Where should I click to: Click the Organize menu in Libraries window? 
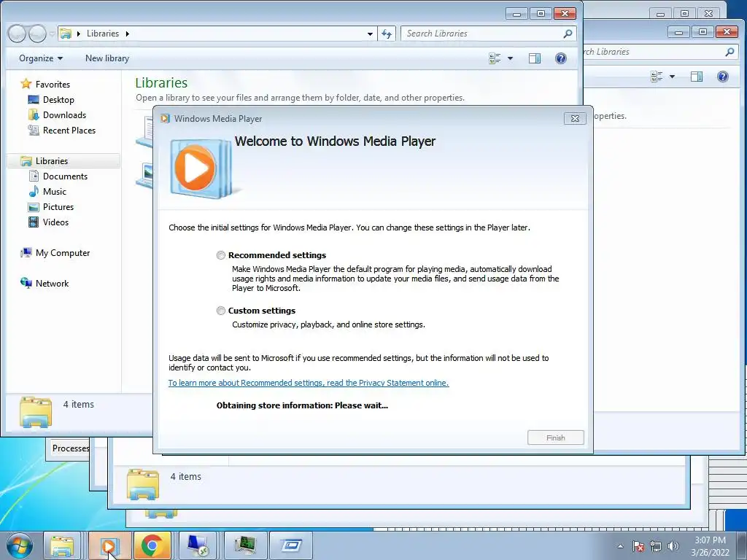coord(41,58)
